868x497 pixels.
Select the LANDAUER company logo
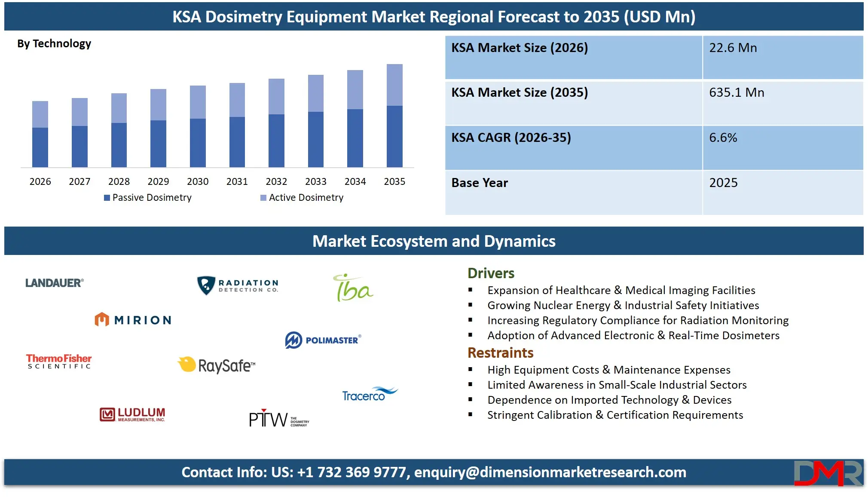click(53, 283)
